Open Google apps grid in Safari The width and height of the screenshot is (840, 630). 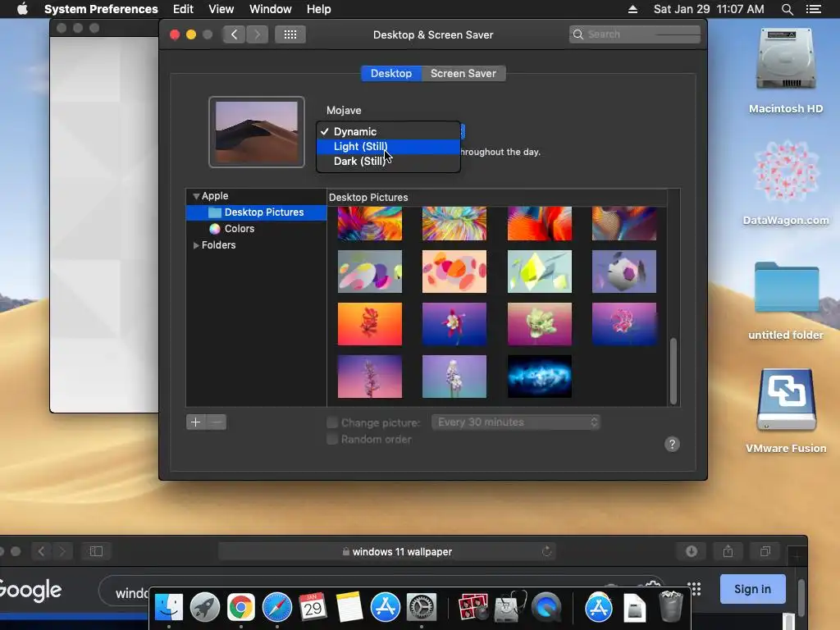click(694, 589)
